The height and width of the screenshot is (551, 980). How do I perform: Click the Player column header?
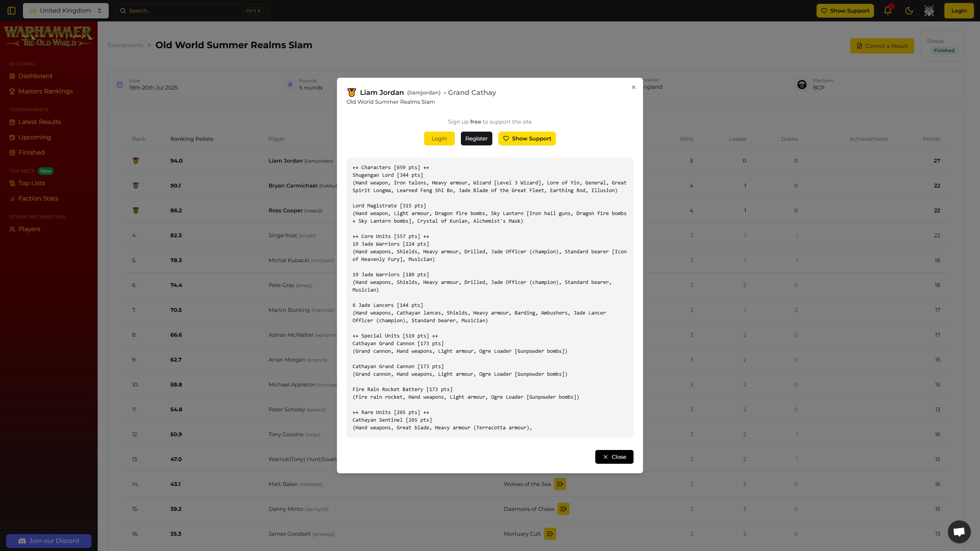pyautogui.click(x=277, y=139)
